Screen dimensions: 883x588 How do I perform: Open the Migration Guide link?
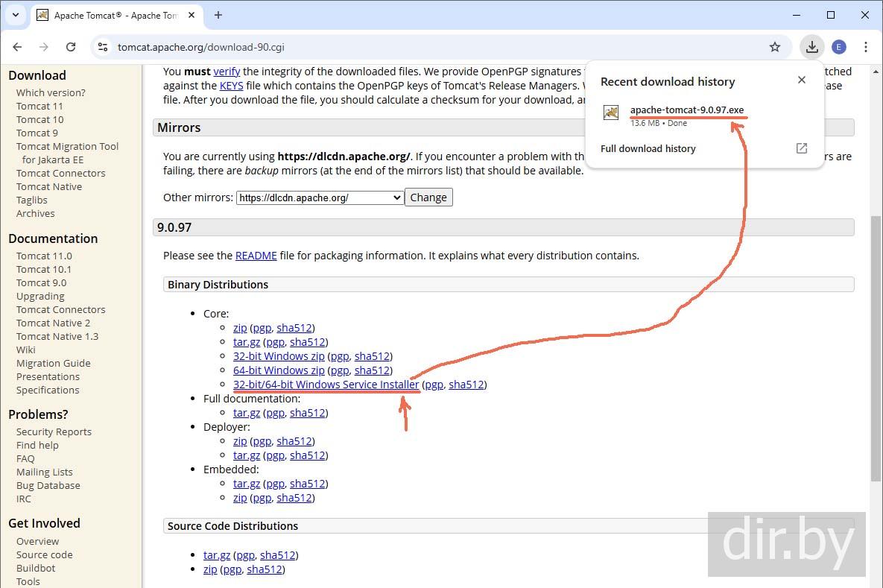54,363
